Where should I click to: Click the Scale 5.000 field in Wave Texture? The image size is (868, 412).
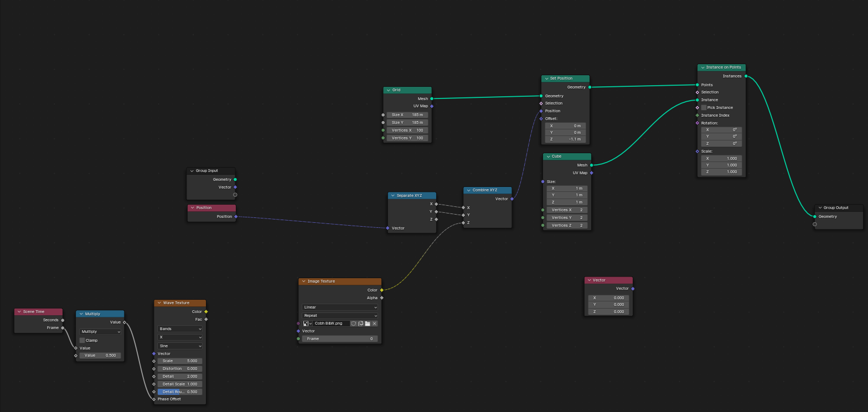point(180,361)
